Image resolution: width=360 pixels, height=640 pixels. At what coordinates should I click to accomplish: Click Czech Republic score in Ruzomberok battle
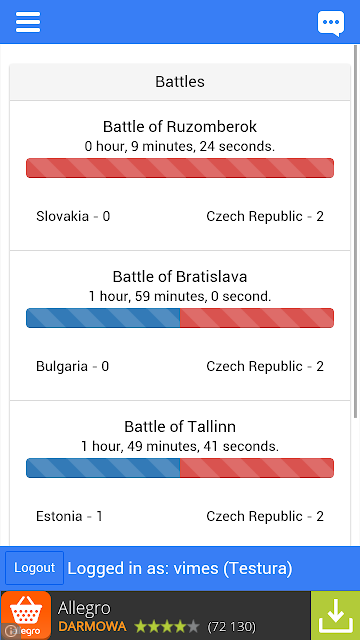point(265,216)
